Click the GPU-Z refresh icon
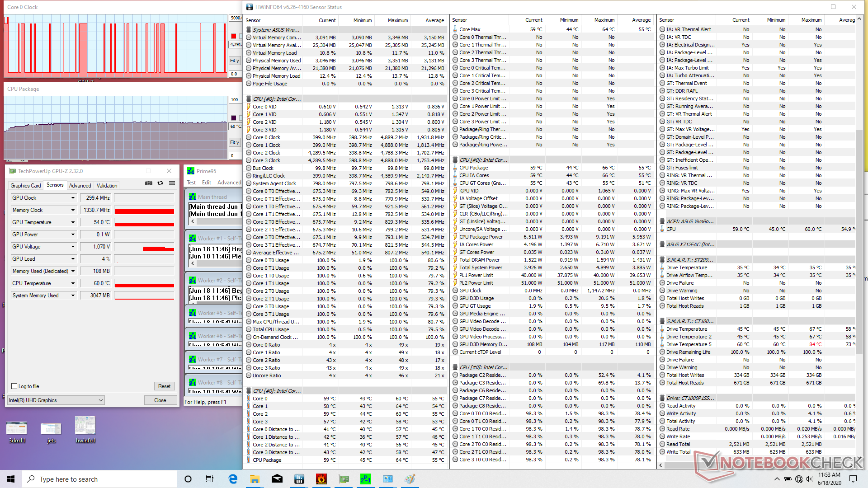This screenshot has width=868, height=488. pyautogui.click(x=160, y=183)
